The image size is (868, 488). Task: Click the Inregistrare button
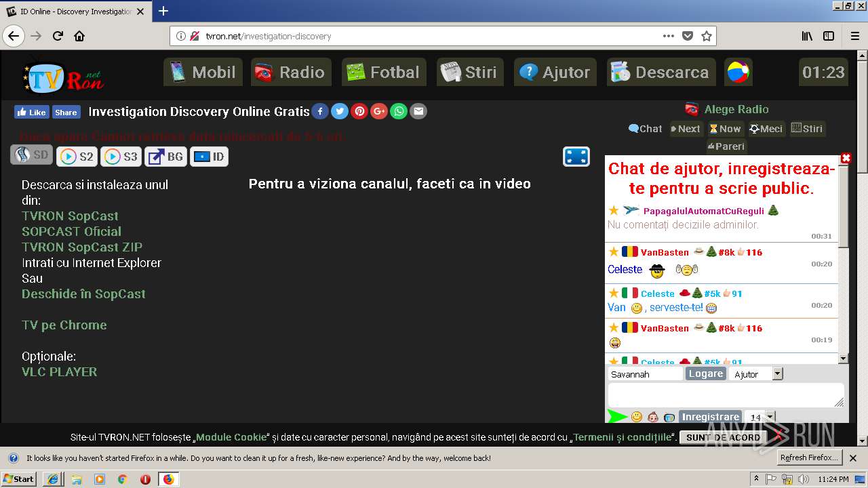click(x=710, y=417)
